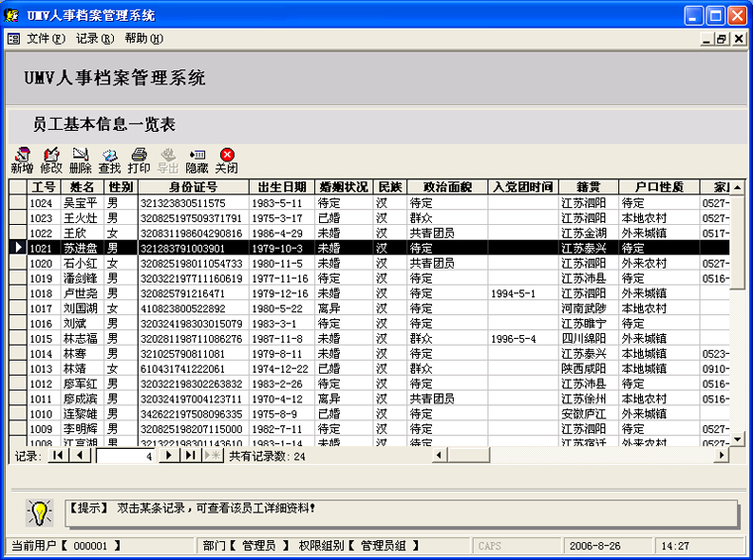
Task: Click the 导出 (export) toolbar icon
Action: [x=168, y=161]
